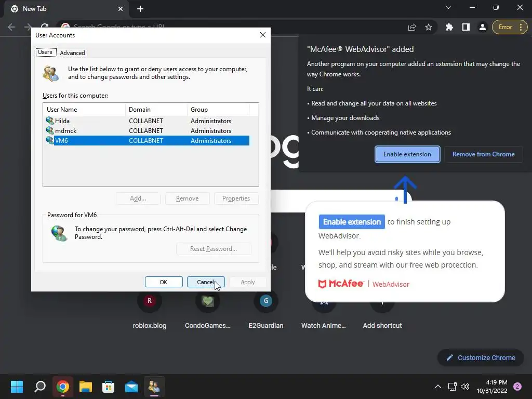Viewport: 532px width, 399px height.
Task: Close the New Tab tab
Action: [121, 9]
